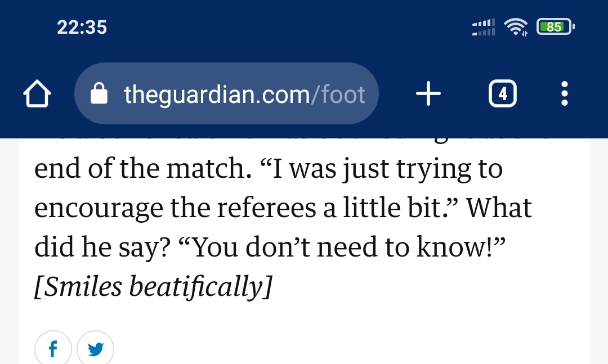The width and height of the screenshot is (608, 364).
Task: Click the padlock site security icon
Action: tap(99, 93)
